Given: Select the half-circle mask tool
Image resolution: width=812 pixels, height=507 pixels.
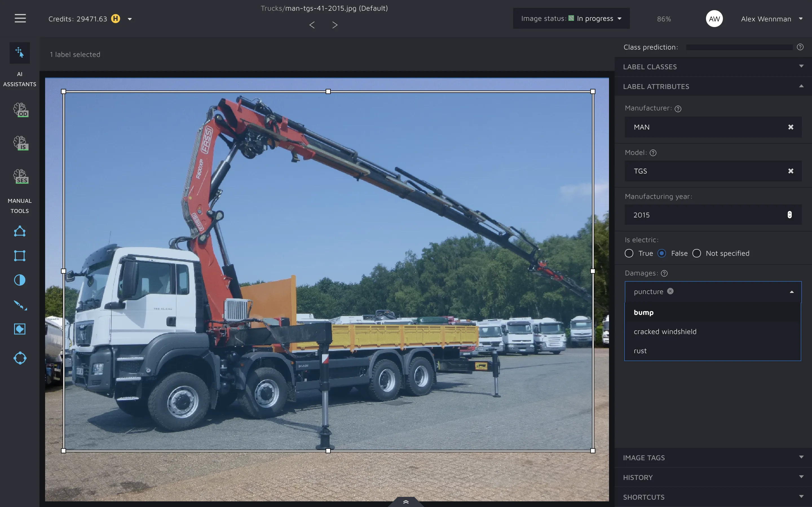Looking at the screenshot, I should point(20,280).
